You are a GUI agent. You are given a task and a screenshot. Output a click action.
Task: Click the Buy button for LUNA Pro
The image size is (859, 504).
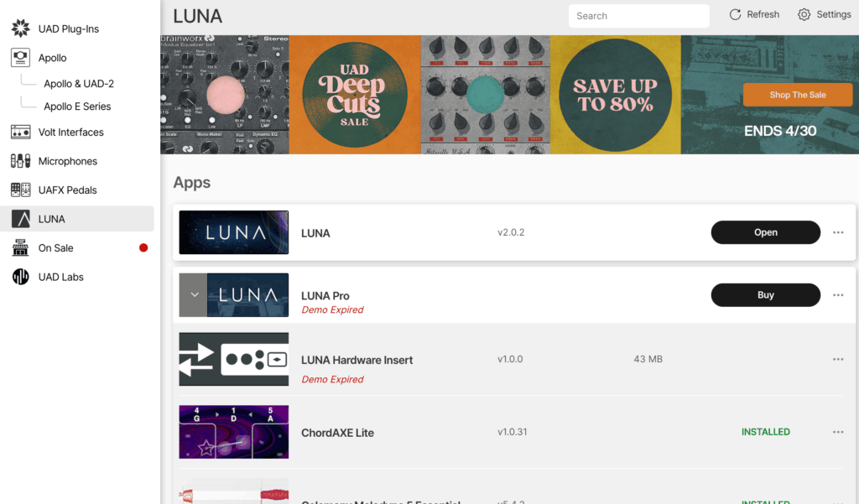click(765, 294)
